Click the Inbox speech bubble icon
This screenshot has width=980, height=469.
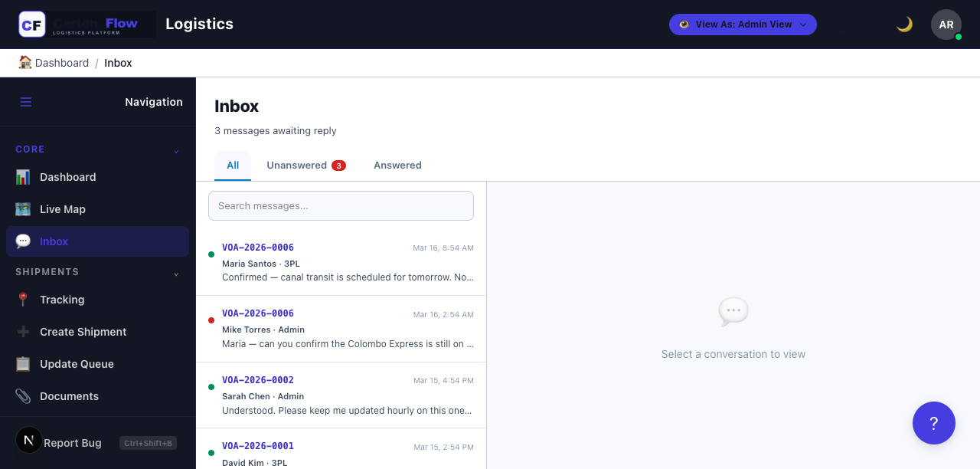pos(23,241)
